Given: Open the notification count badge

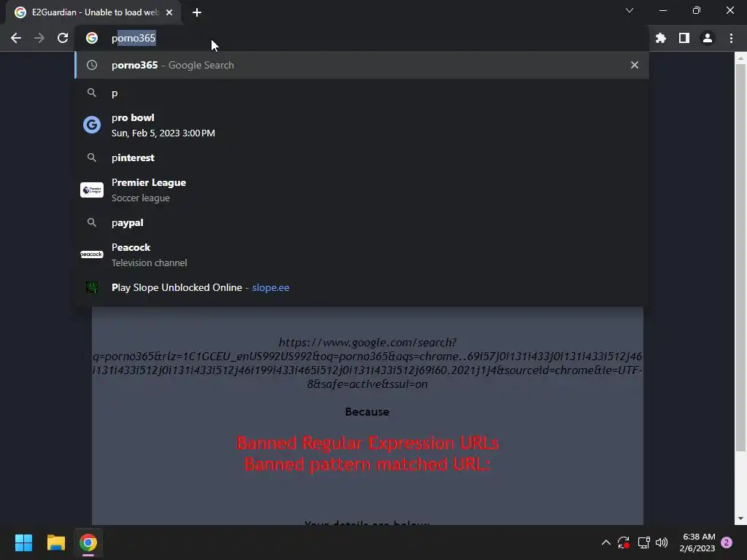Looking at the screenshot, I should pyautogui.click(x=727, y=542).
